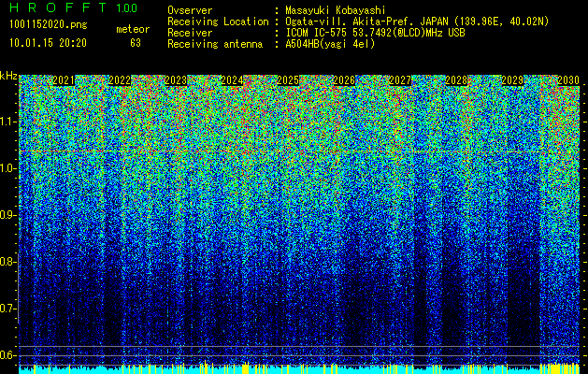Click the Ovserver field label
Viewport: 588px width, 374px height.
point(190,10)
